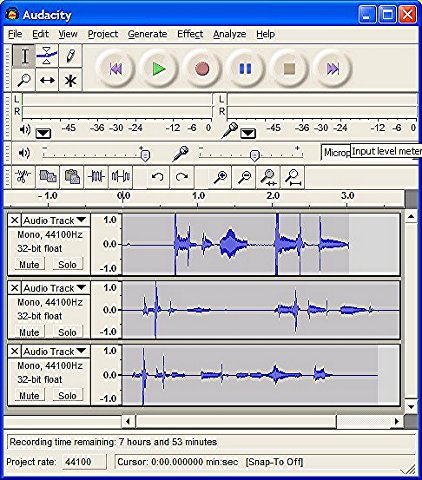Mute the first audio track
This screenshot has width=422, height=480.
point(29,265)
